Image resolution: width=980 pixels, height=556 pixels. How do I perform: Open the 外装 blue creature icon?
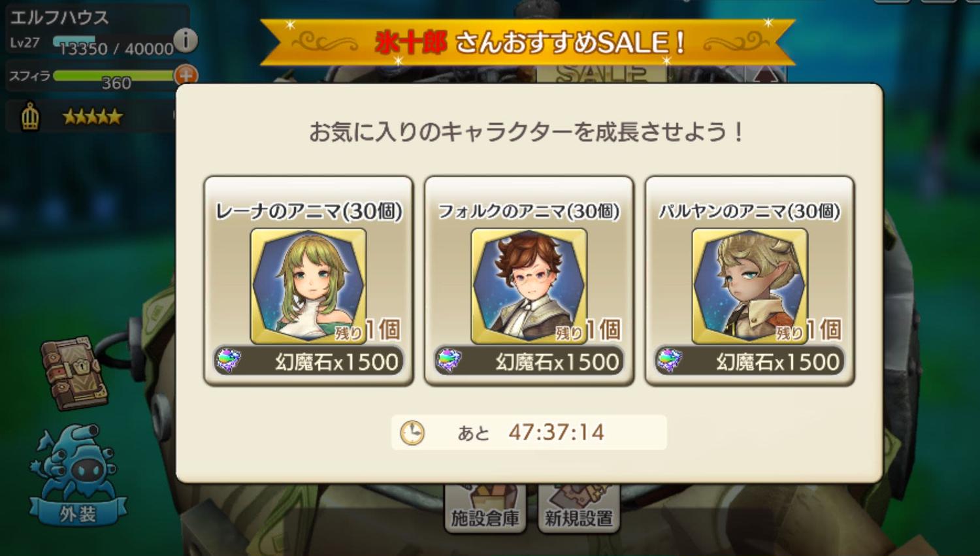77,476
